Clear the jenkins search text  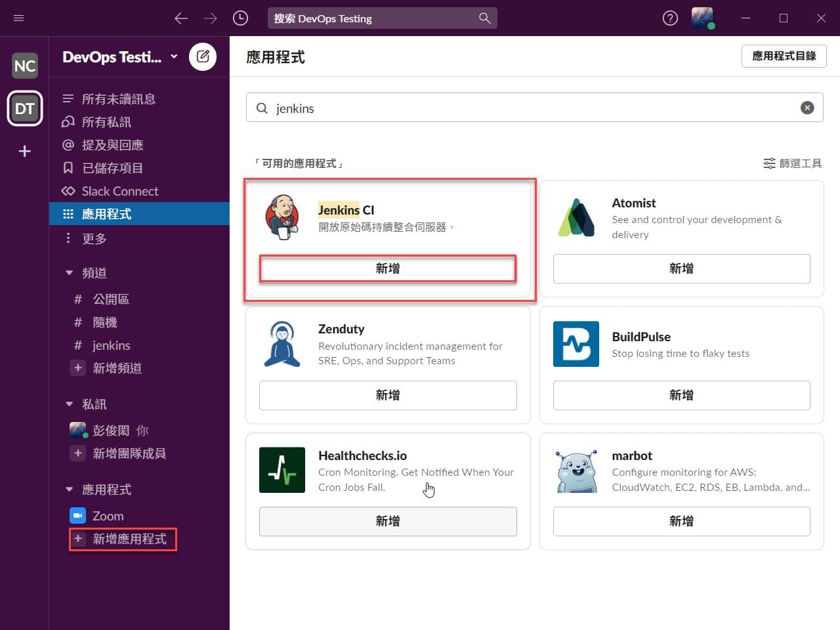tap(807, 108)
